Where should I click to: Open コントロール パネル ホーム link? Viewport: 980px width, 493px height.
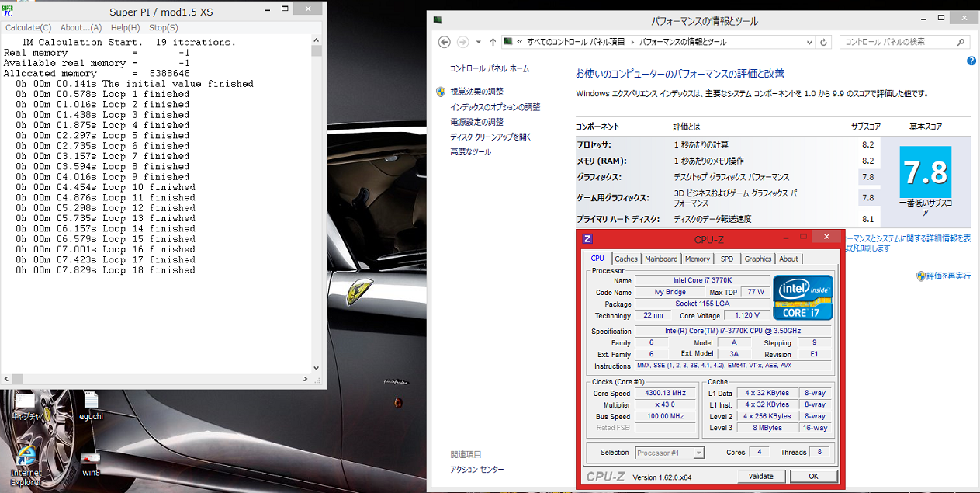(x=490, y=68)
